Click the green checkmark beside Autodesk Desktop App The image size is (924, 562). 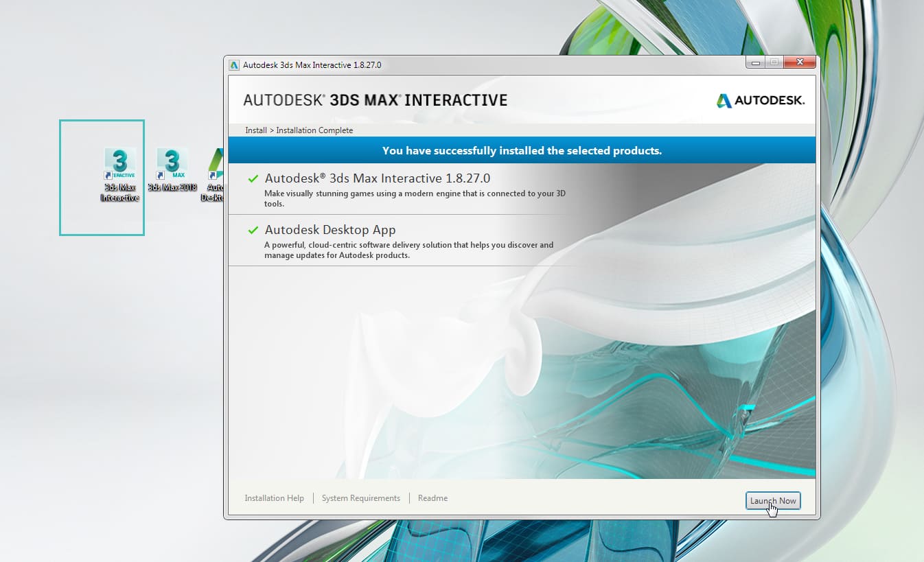click(253, 230)
